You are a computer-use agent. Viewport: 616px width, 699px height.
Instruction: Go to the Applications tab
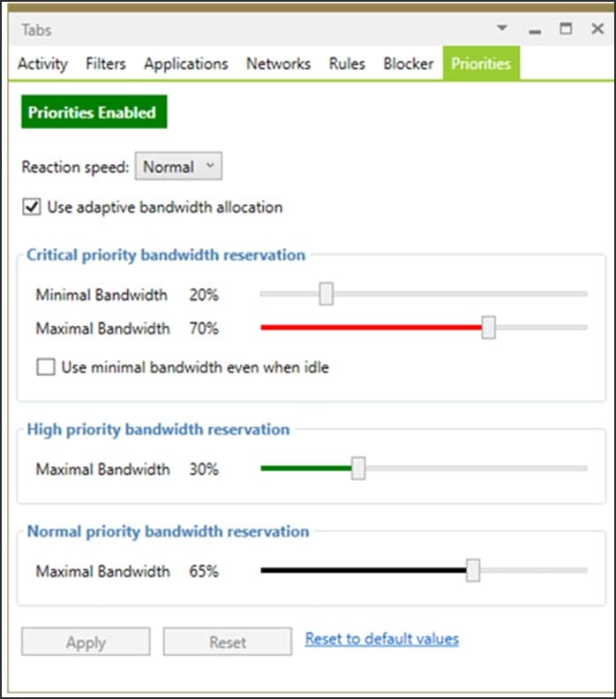(x=186, y=64)
